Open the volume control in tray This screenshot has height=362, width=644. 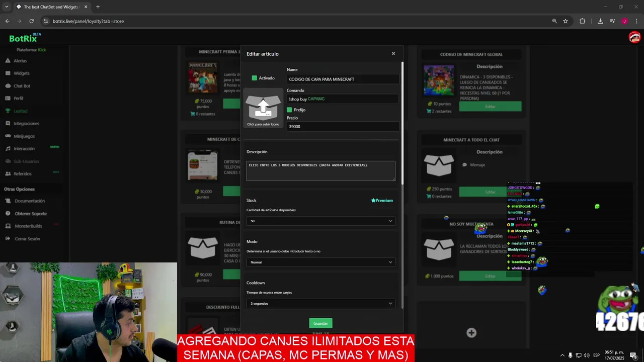tap(587, 355)
